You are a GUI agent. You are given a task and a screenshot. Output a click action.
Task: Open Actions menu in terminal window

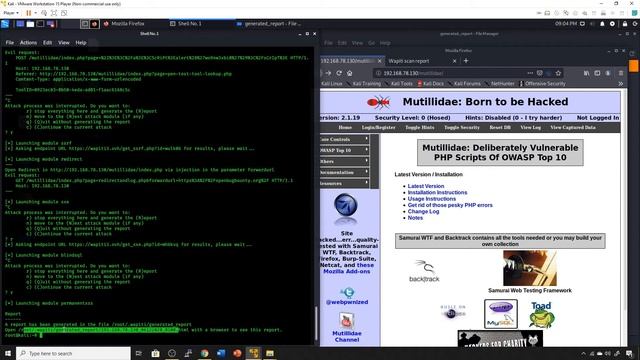[28, 42]
